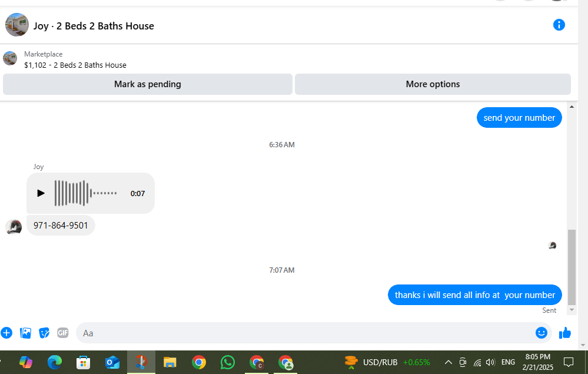Choose a sticker icon
Screen dimensions: 588x374
(44, 333)
